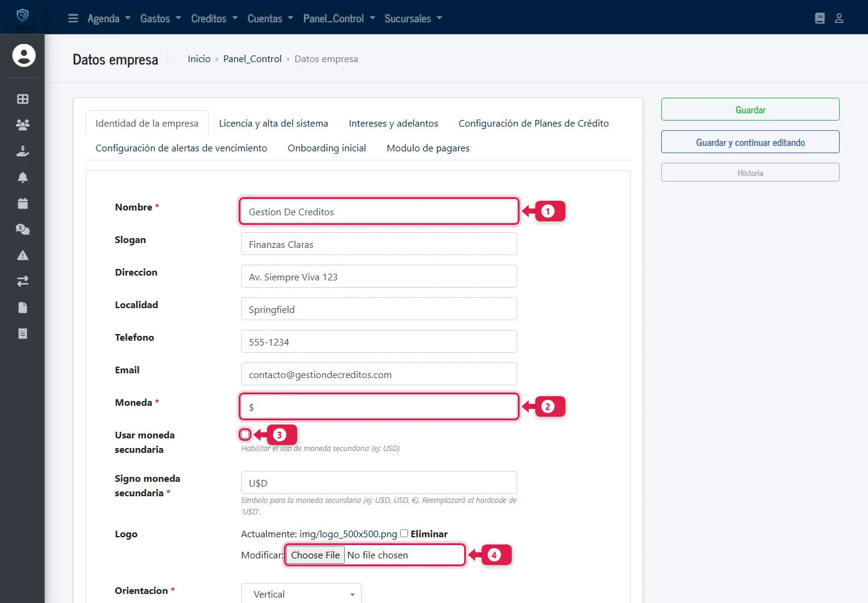The height and width of the screenshot is (603, 868).
Task: Open the user account icon at top right
Action: (x=839, y=19)
